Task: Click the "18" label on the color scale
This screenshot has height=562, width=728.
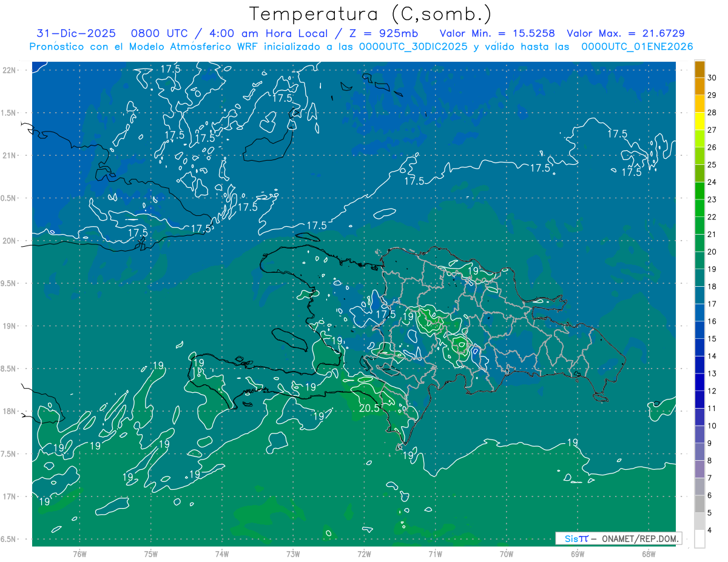Action: point(712,287)
